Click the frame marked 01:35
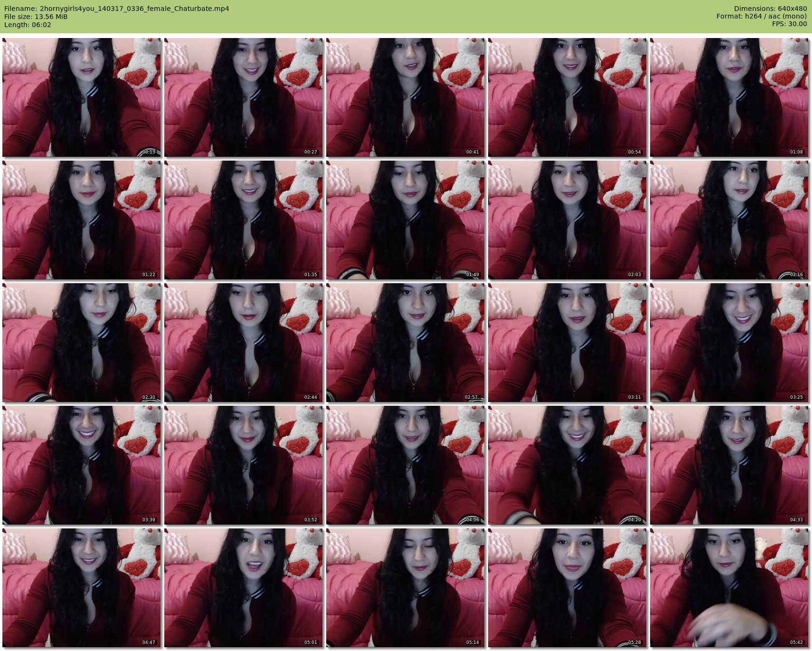 point(244,220)
